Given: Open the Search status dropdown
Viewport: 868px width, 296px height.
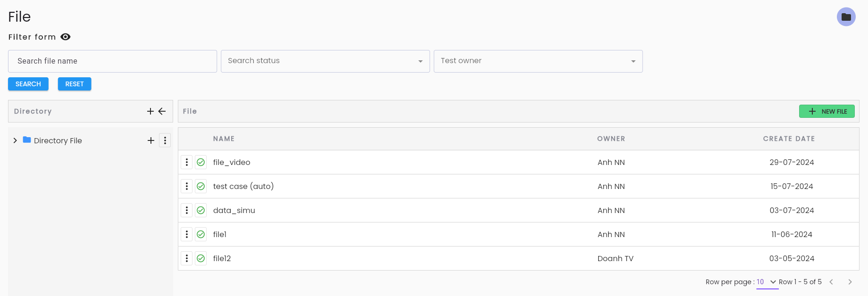Looking at the screenshot, I should click(x=325, y=61).
